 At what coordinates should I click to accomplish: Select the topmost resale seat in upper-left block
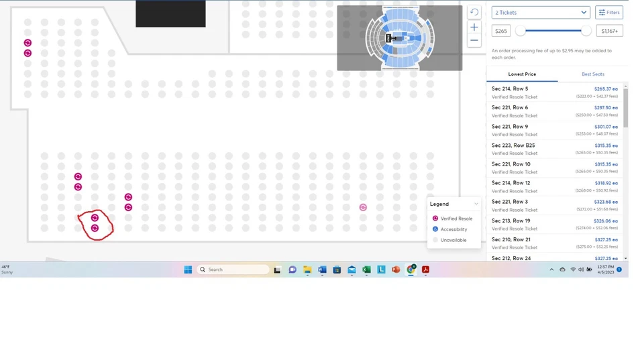point(28,43)
